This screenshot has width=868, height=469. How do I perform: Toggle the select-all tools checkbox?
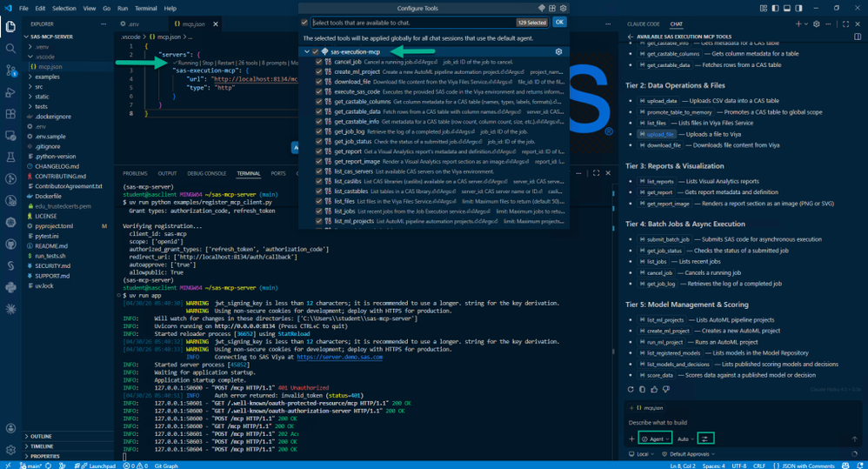(304, 23)
